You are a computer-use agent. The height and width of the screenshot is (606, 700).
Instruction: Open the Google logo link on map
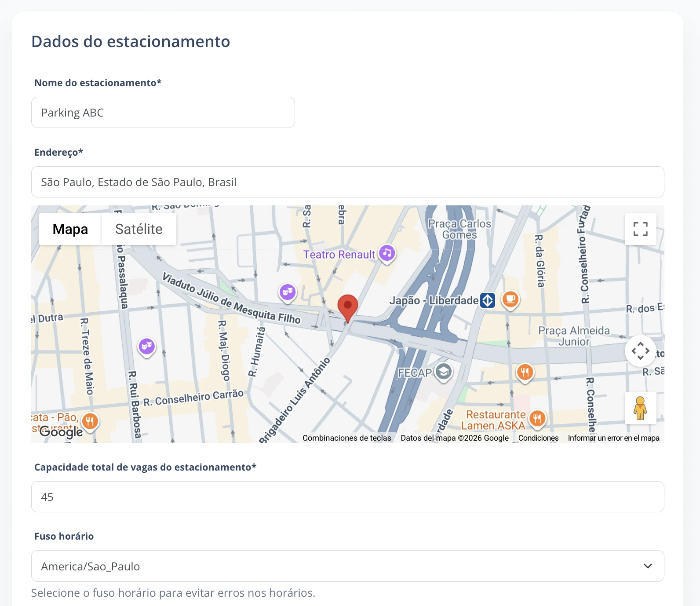pos(61,432)
